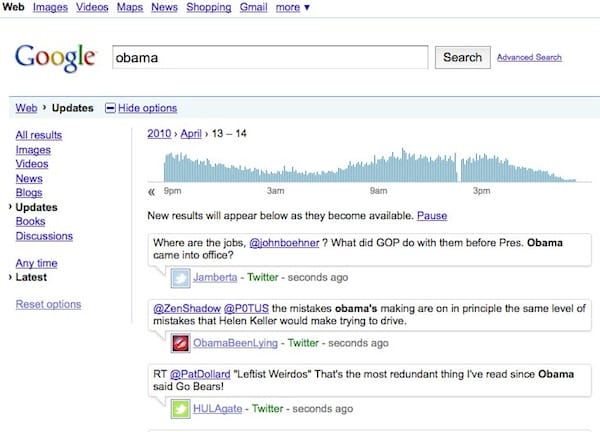
Task: Open Gmail from the top navigation
Action: tap(253, 8)
